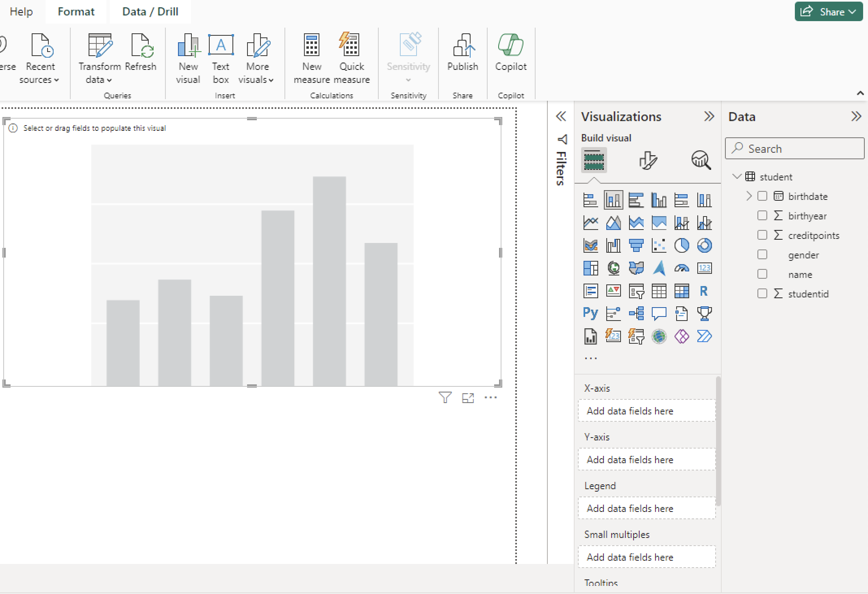Switch to the Format ribbon tab
868x594 pixels.
pyautogui.click(x=76, y=11)
